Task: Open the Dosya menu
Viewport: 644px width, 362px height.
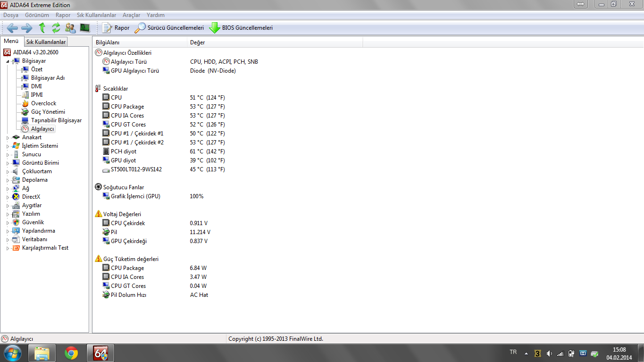Action: tap(11, 15)
